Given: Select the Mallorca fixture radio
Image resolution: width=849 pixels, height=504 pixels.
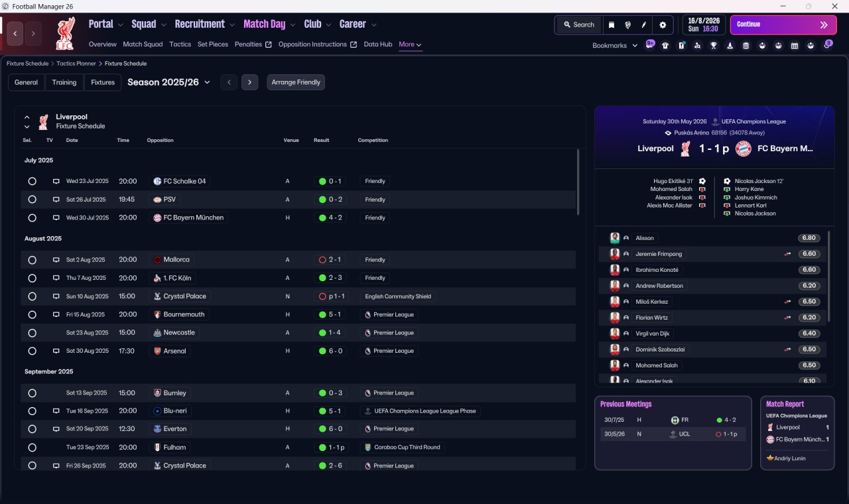Looking at the screenshot, I should click(x=32, y=260).
